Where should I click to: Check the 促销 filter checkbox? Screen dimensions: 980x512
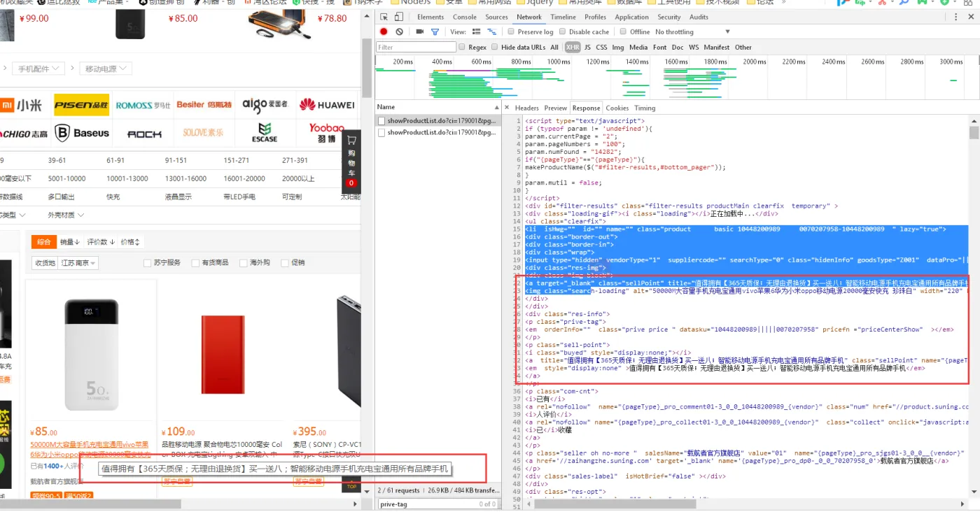[284, 263]
